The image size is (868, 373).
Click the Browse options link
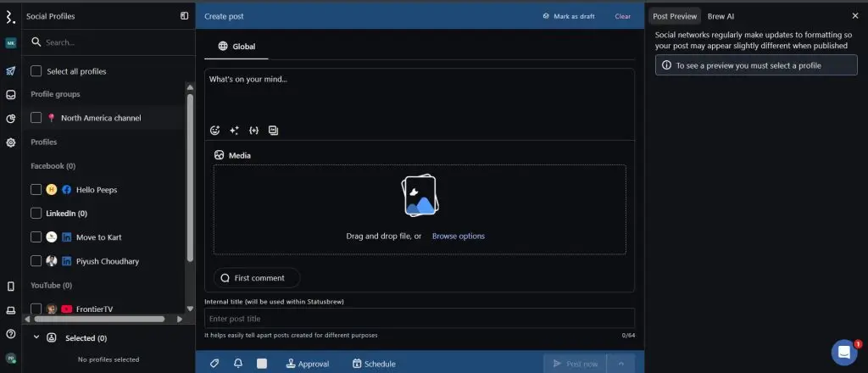pyautogui.click(x=459, y=237)
